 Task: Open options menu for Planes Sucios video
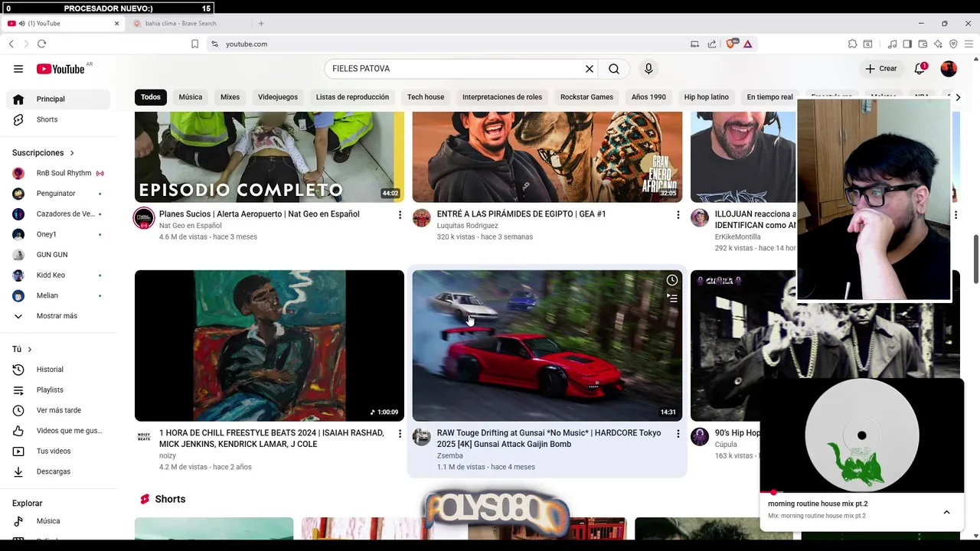coord(400,215)
